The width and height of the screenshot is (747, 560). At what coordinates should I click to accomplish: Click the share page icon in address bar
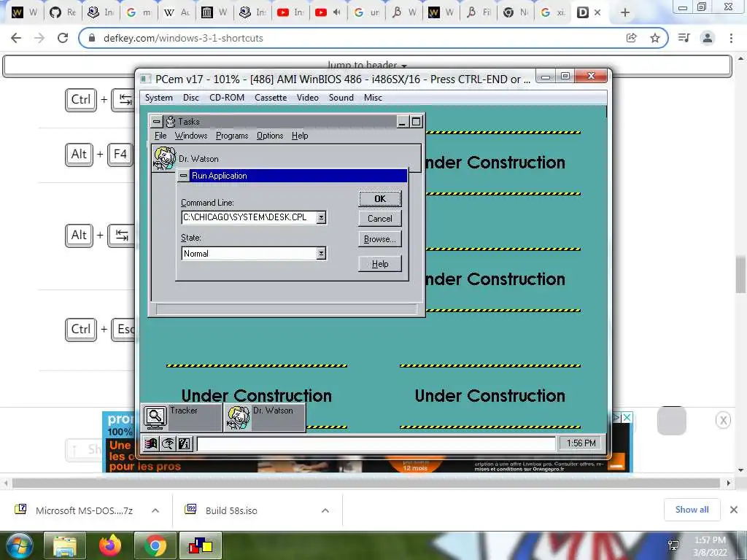(x=631, y=38)
